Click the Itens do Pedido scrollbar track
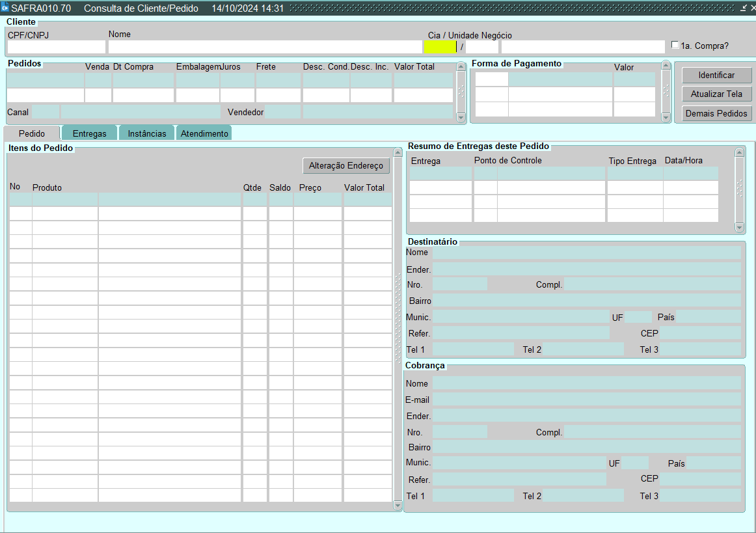Viewport: 756px width, 533px height. point(398,325)
